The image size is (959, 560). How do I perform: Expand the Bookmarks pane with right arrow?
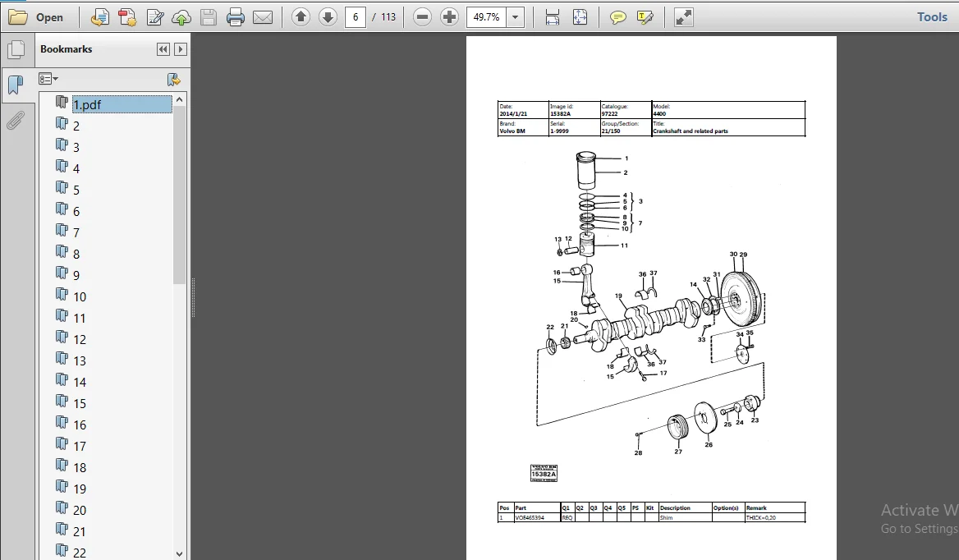coord(181,49)
